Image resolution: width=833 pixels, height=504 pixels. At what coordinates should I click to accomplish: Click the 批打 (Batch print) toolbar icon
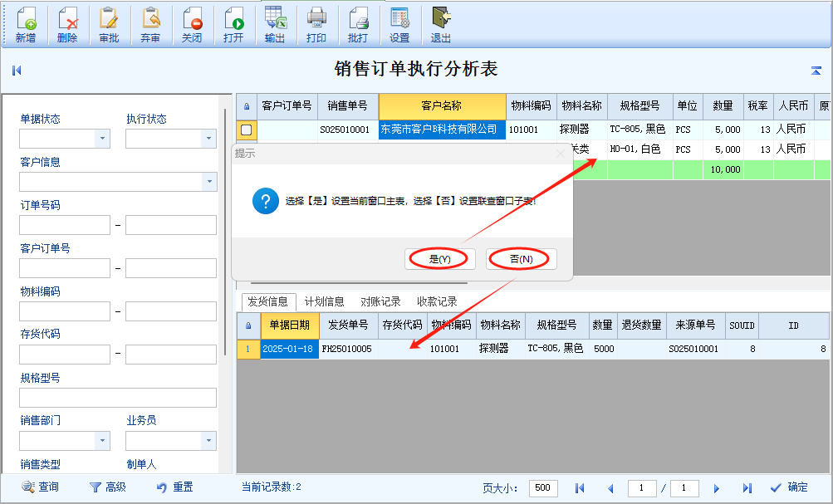[357, 25]
